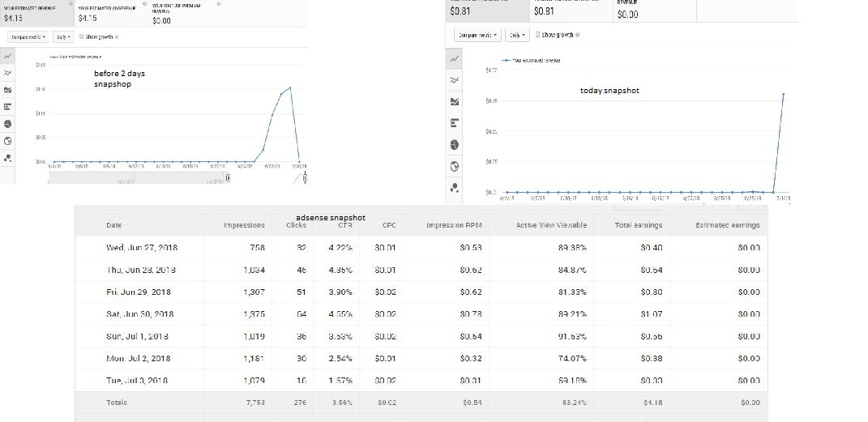Select globe map icon in today snapshot panel
The image size is (868, 422).
click(455, 166)
